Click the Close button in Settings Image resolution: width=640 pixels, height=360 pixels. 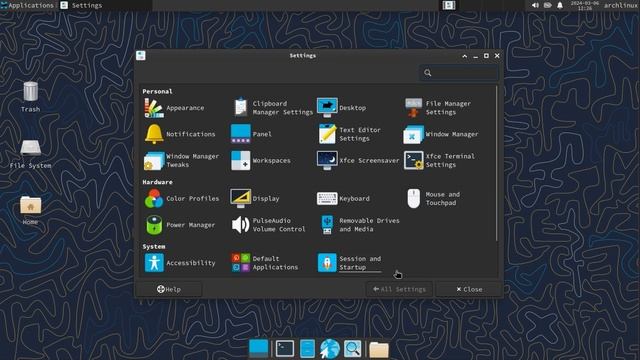tap(469, 289)
